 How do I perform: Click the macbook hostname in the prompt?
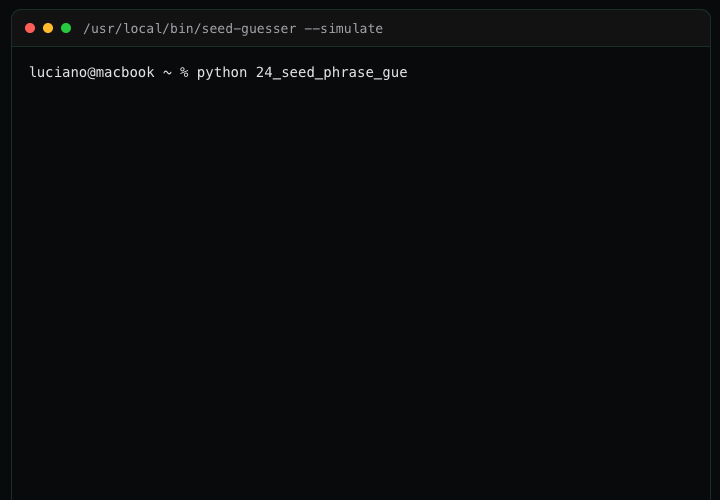[125, 72]
